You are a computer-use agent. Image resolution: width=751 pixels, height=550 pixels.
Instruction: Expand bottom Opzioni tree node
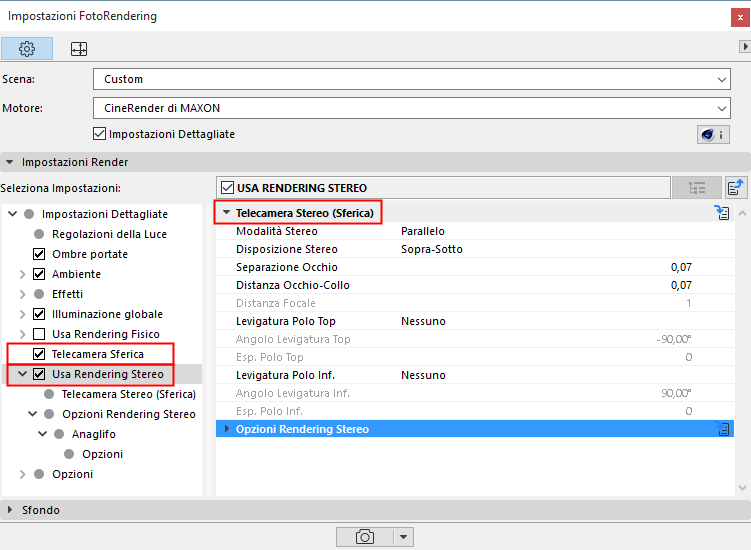[x=23, y=474]
